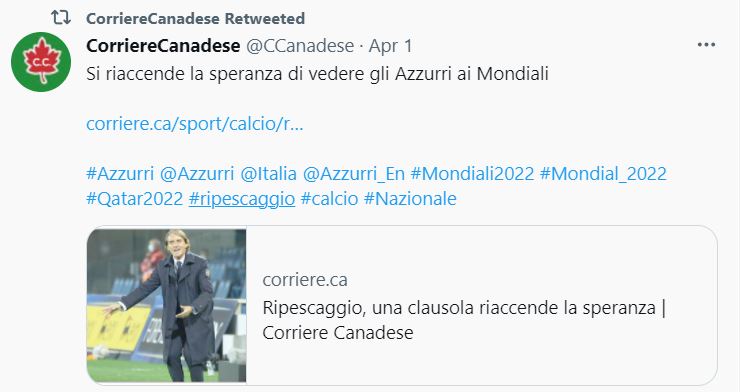Open the #Qatar2022 hashtag
The image size is (741, 392).
[135, 199]
